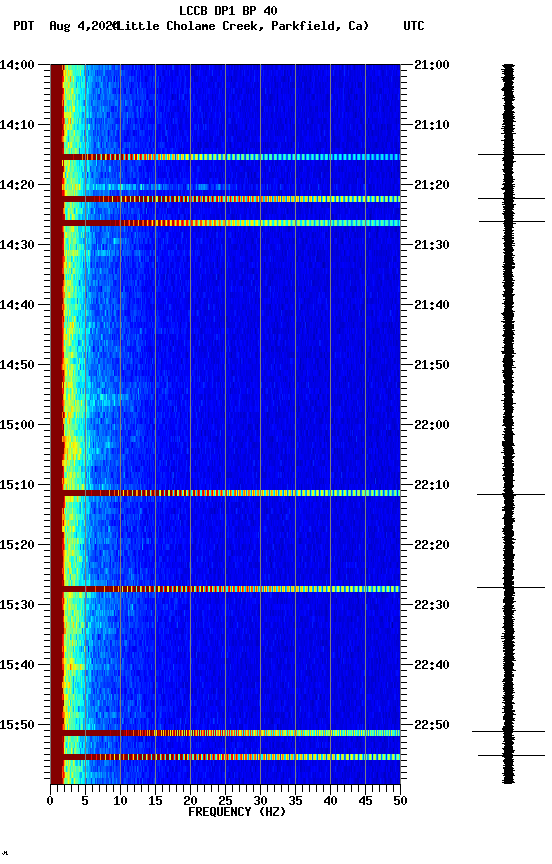Image resolution: width=552 pixels, height=864 pixels.
Task: Click the seismogram event marker near 21:15 UTC
Action: pyautogui.click(x=511, y=154)
